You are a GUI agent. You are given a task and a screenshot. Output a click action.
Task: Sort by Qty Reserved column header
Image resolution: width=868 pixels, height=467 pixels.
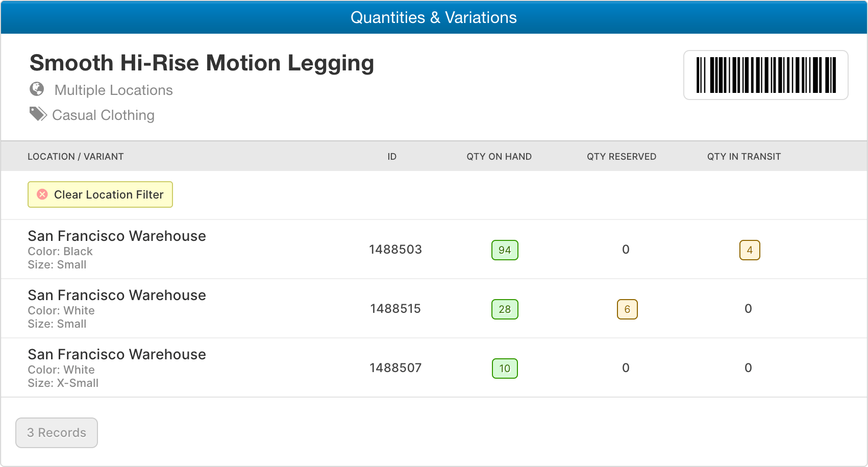tap(622, 157)
